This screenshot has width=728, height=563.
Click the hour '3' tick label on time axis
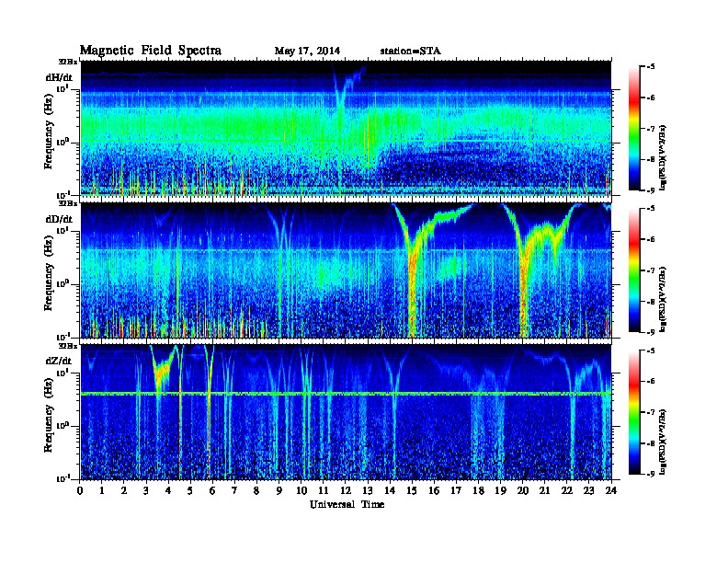pyautogui.click(x=146, y=490)
